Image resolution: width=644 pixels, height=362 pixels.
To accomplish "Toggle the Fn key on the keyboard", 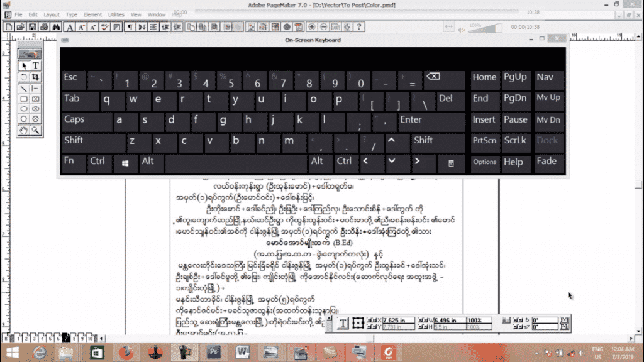I will tap(74, 163).
